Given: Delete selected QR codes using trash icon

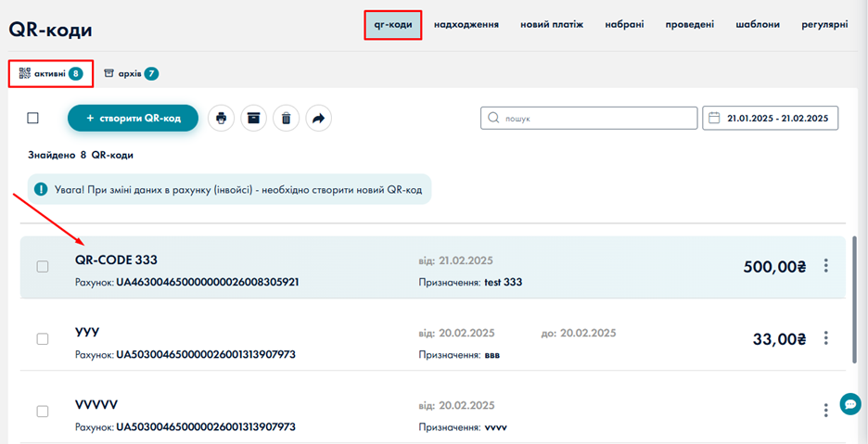Looking at the screenshot, I should (x=287, y=118).
